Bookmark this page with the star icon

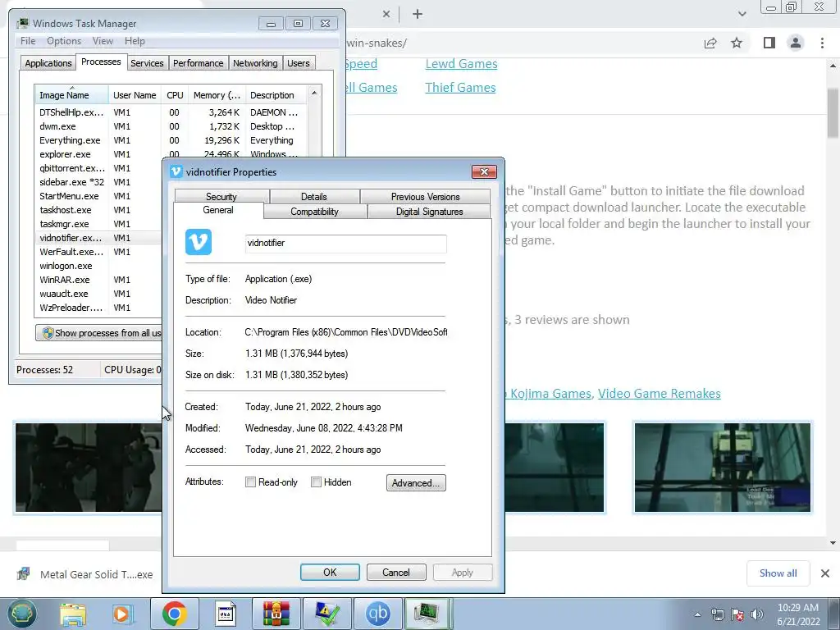pos(737,43)
